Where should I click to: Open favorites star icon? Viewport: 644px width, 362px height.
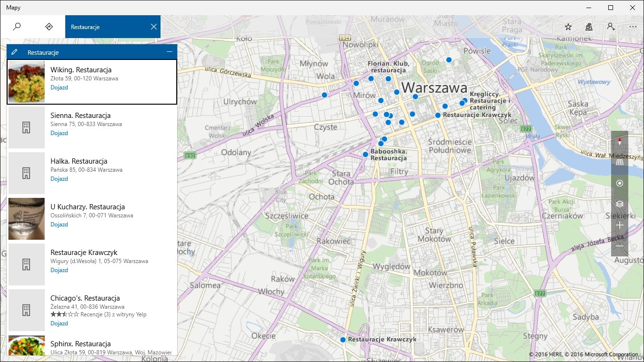568,27
